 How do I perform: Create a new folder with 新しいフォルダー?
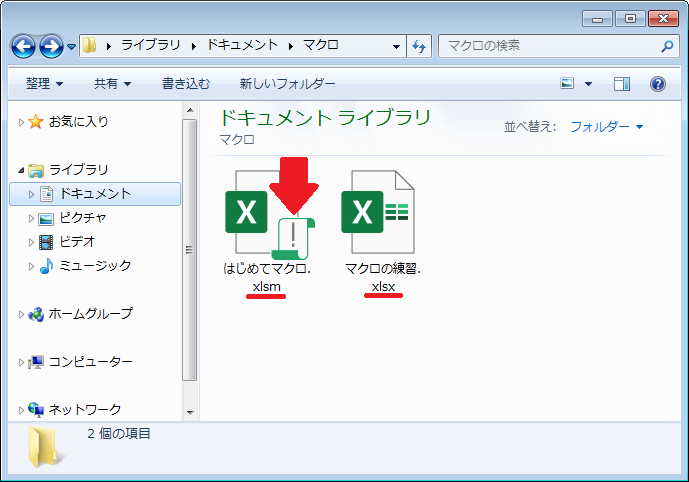click(287, 83)
